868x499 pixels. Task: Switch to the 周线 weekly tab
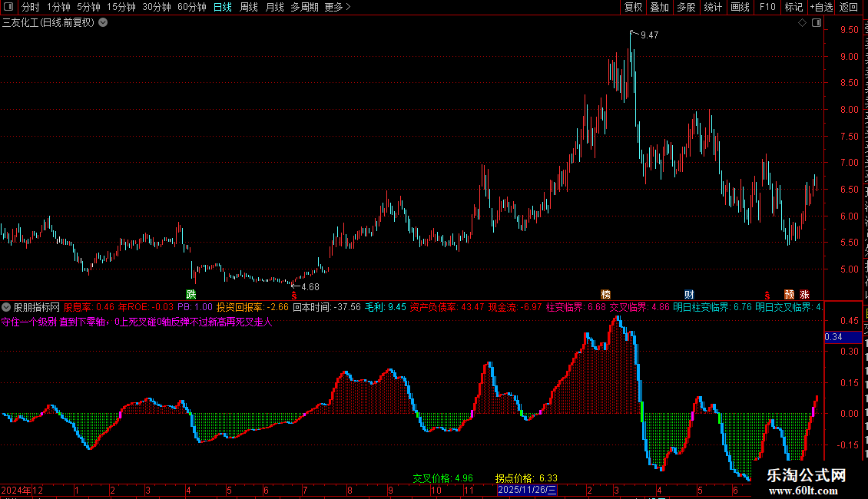(249, 7)
